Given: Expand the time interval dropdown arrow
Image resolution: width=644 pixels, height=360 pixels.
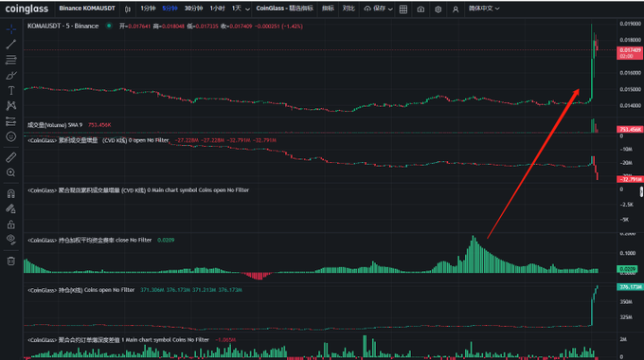Looking at the screenshot, I should (x=247, y=9).
